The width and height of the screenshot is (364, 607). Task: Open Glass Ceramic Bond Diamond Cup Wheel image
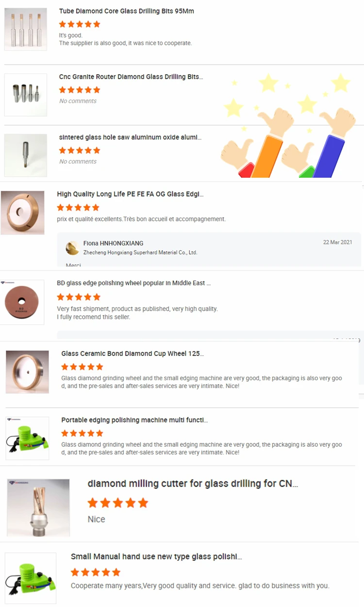27,371
